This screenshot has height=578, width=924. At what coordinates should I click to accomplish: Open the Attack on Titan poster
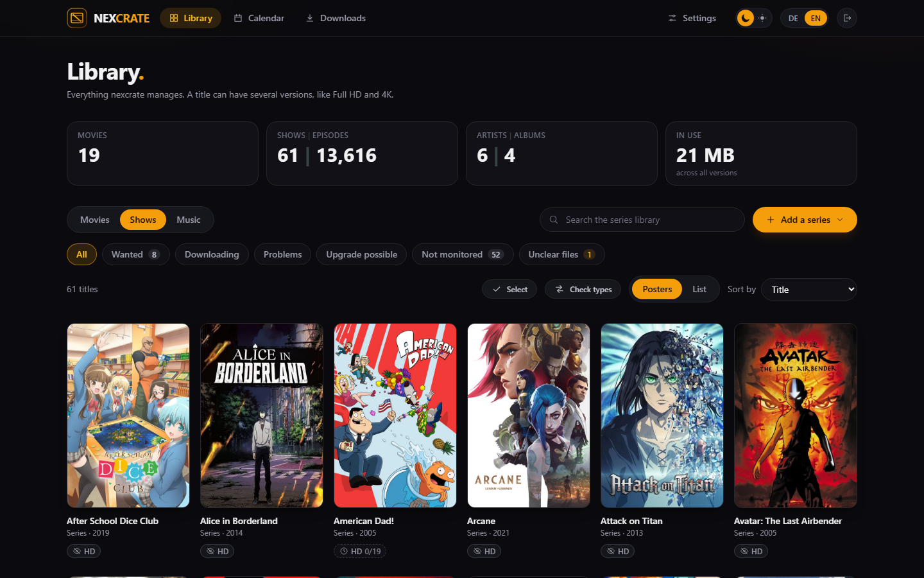[x=662, y=416]
